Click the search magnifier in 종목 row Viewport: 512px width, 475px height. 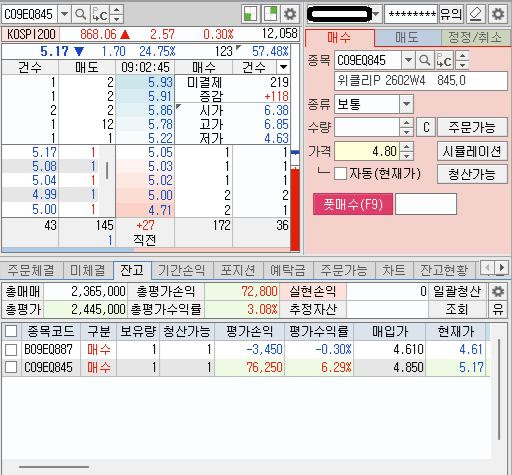424,60
